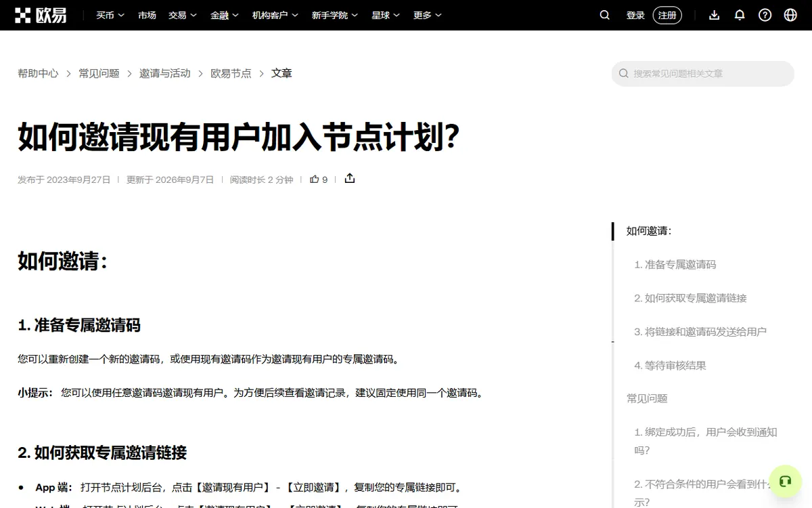
Task: Click the 小提示 paragraph label
Action: tap(35, 393)
